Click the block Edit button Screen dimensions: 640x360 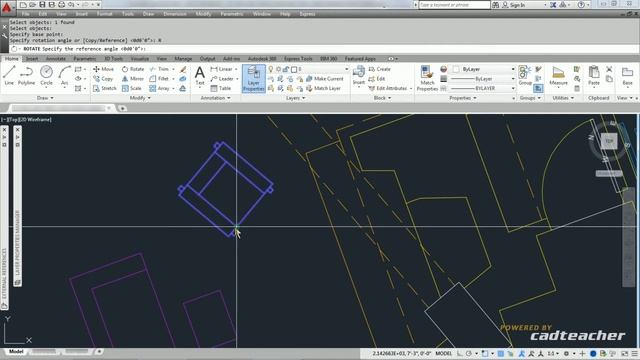pos(377,78)
